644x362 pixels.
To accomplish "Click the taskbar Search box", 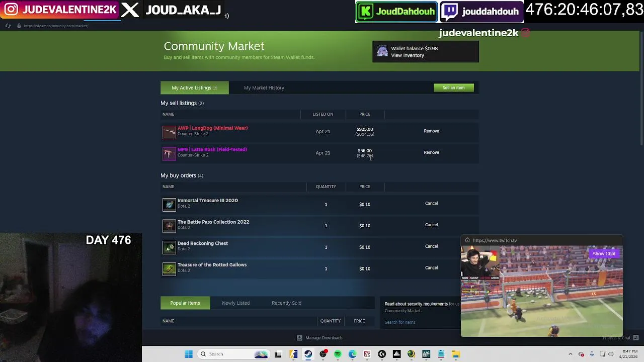I will 234,354.
